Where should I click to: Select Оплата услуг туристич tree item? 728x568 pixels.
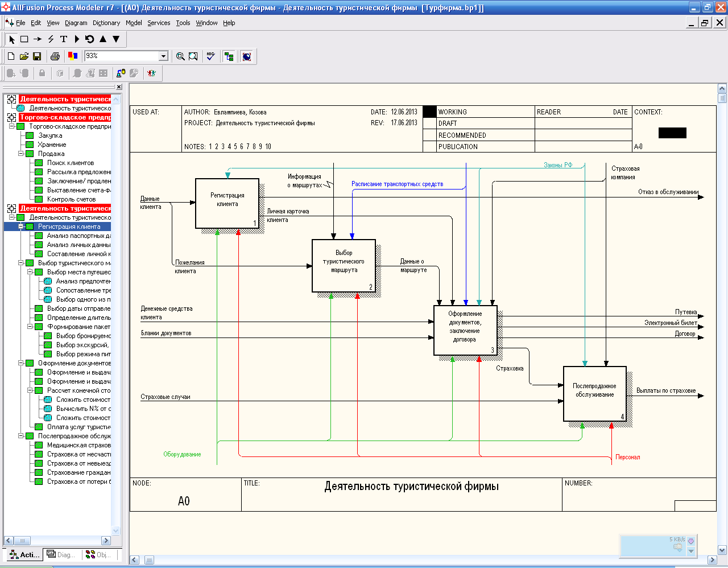[79, 427]
